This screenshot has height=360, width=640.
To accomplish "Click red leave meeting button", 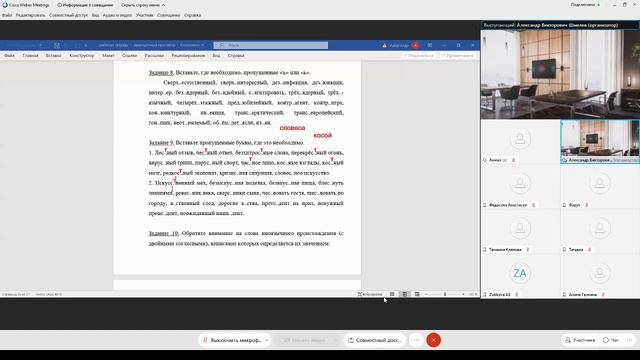I will coord(433,340).
